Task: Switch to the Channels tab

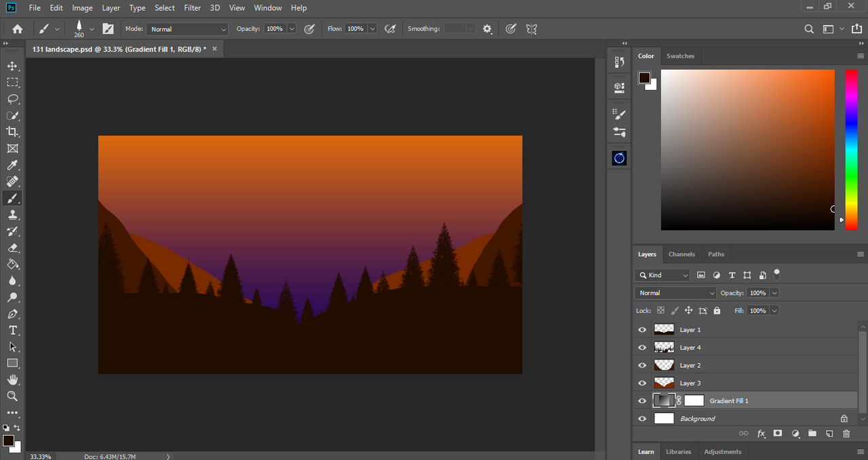Action: click(682, 254)
